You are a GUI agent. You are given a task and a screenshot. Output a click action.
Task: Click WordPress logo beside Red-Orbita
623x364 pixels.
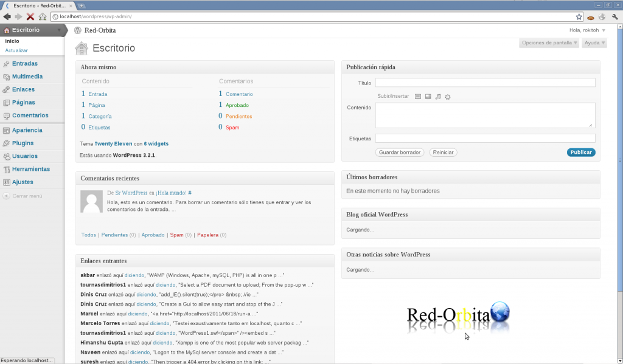tap(78, 30)
